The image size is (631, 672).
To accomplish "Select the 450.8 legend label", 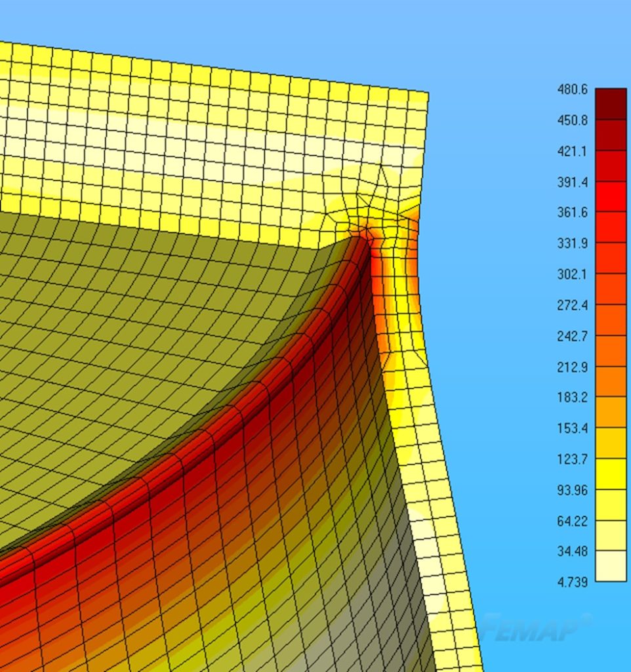I will (x=573, y=121).
